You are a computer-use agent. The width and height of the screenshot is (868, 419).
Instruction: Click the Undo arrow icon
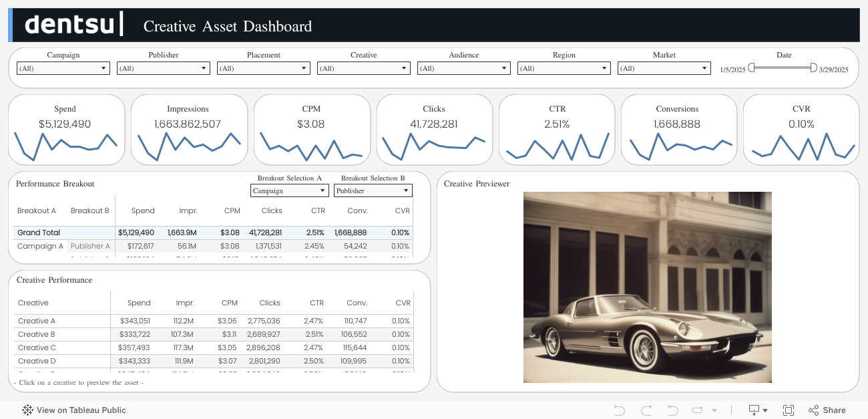click(x=619, y=410)
